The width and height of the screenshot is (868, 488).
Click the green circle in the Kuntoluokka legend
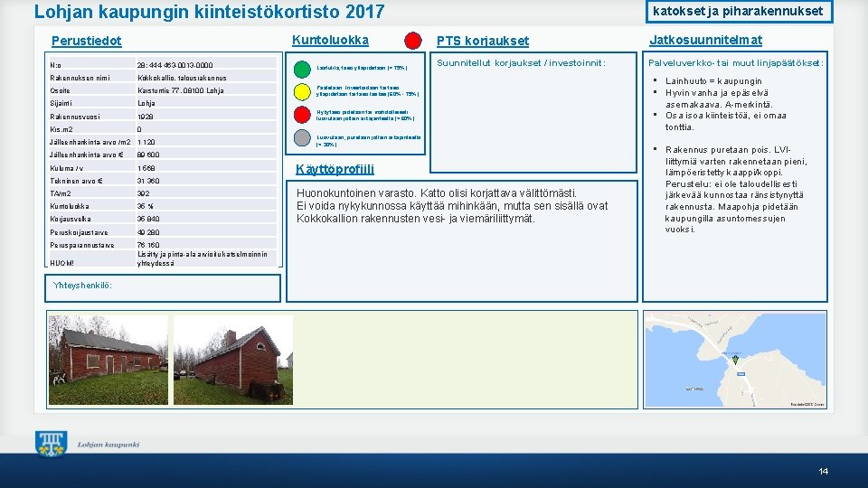302,70
